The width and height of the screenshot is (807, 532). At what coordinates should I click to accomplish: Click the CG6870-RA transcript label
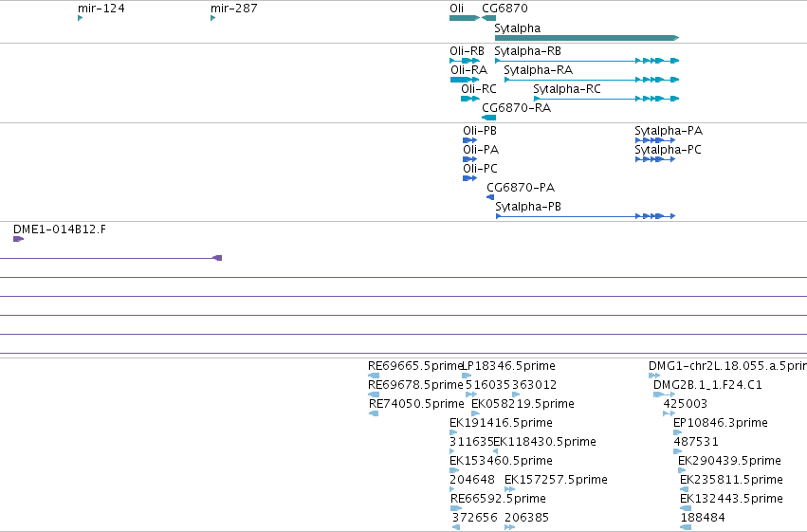coord(516,108)
